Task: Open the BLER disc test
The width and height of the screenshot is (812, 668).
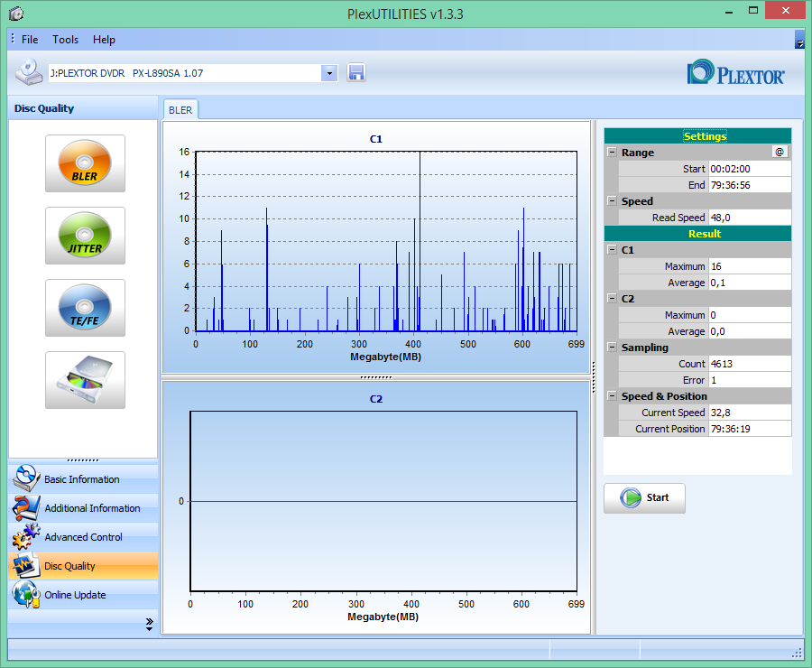Action: tap(85, 163)
